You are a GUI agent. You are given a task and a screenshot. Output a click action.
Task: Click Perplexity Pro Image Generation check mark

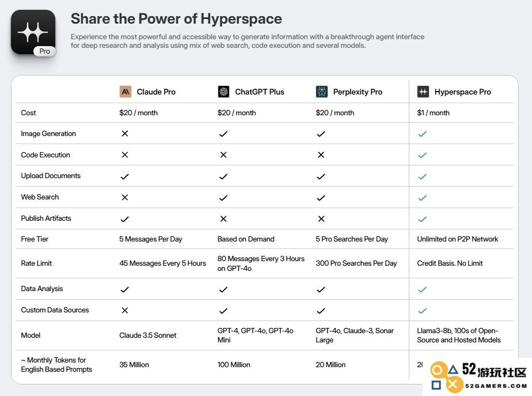click(321, 134)
